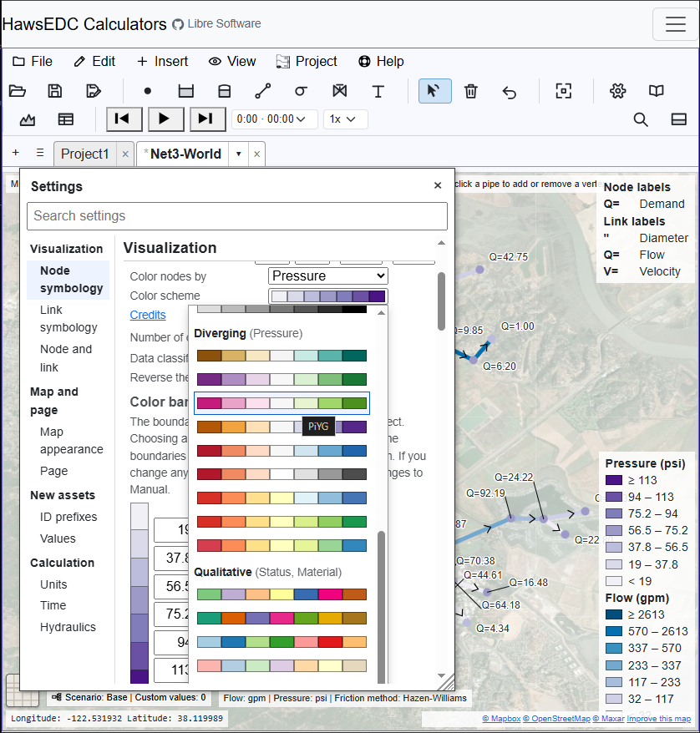
Task: Open the Help menu
Action: pyautogui.click(x=381, y=61)
